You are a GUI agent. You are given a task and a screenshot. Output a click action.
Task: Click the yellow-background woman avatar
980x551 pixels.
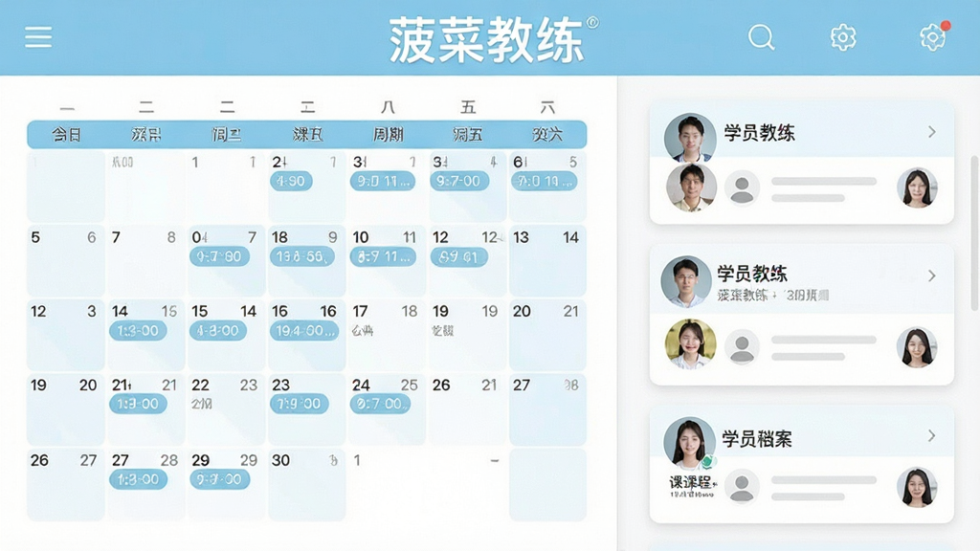pyautogui.click(x=690, y=343)
